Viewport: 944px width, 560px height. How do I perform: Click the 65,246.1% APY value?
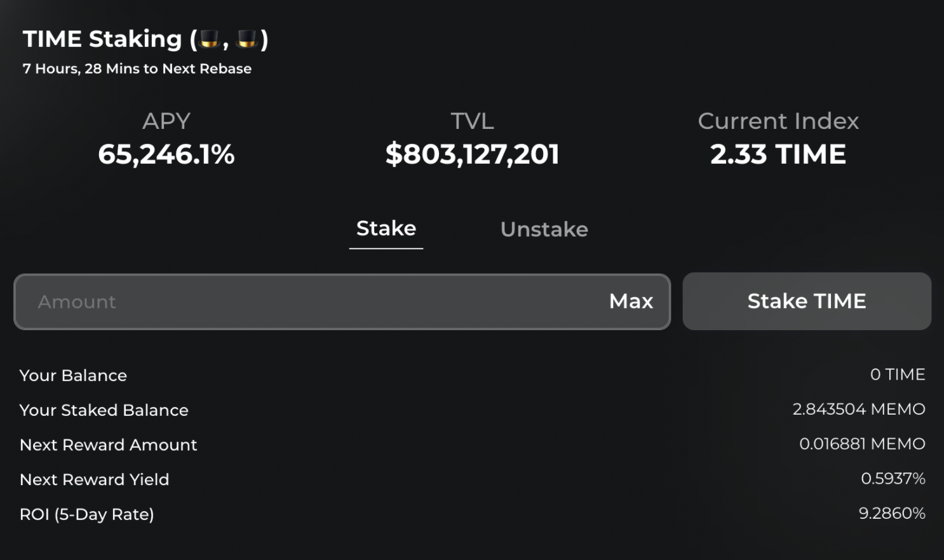(x=166, y=154)
